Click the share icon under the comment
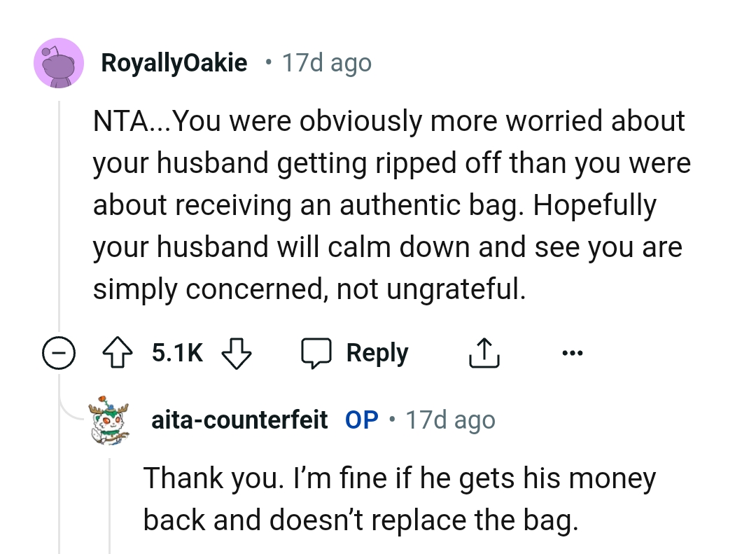 484,352
